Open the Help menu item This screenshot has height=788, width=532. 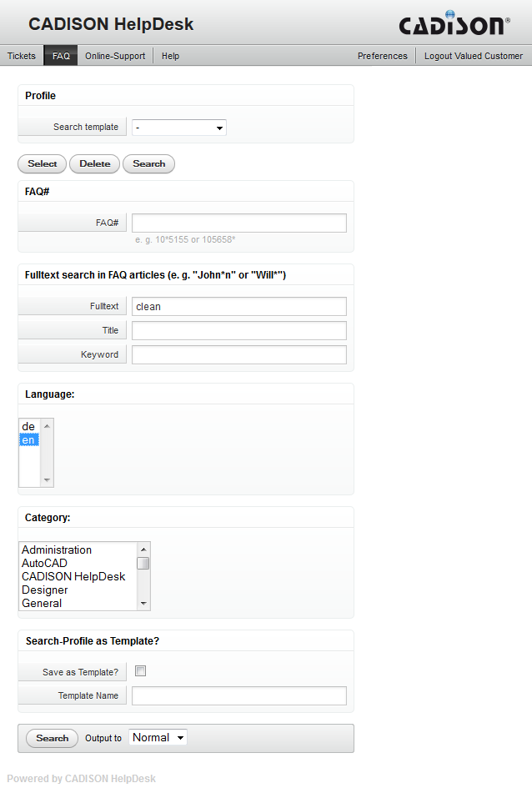point(170,56)
